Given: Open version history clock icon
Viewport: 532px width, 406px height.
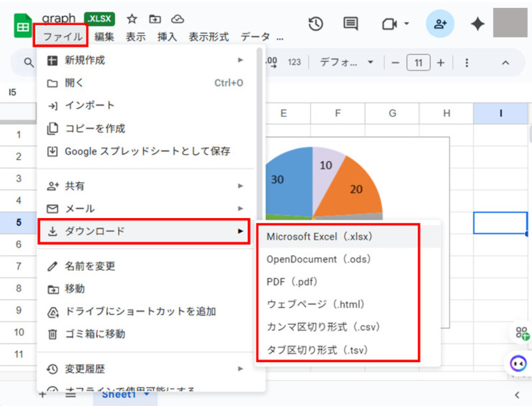Looking at the screenshot, I should tap(315, 24).
